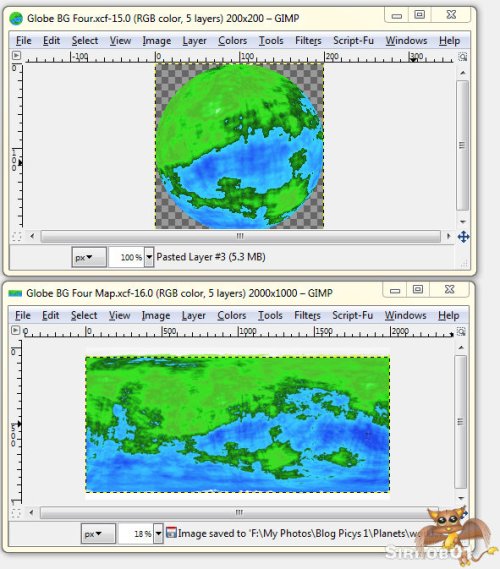Open Tools menu in Globe BG Four window

tap(271, 41)
